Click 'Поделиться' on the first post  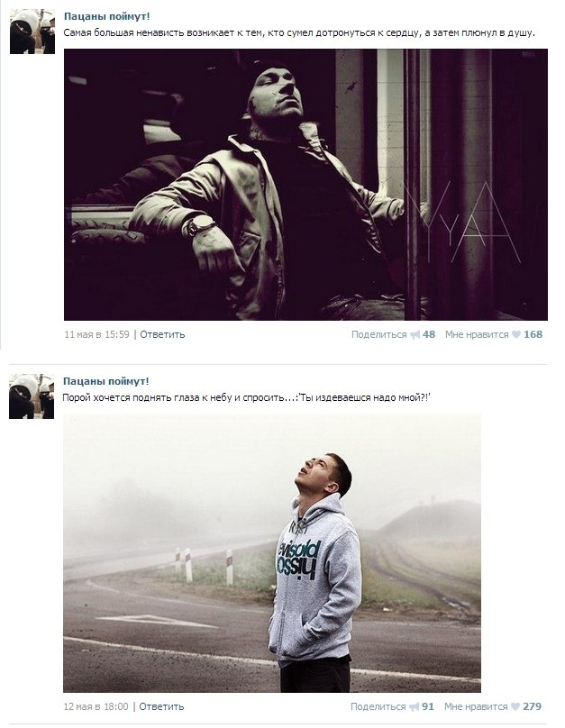(378, 335)
